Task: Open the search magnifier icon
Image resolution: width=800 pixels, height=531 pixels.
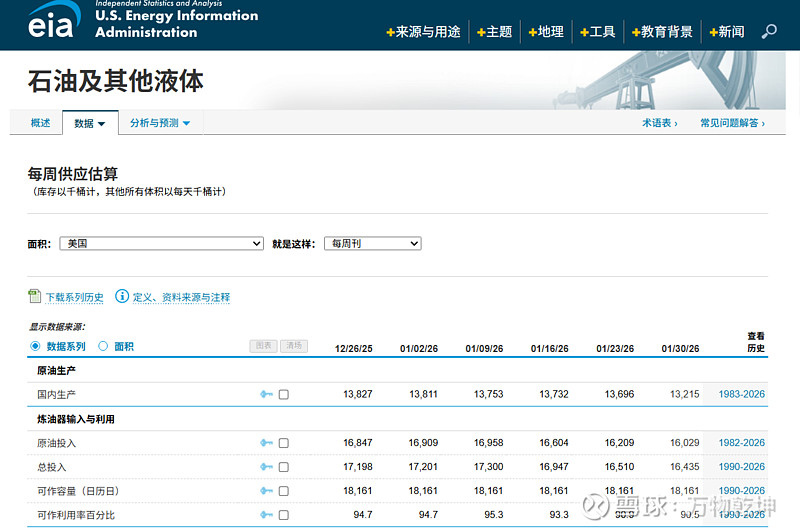Action: point(769,32)
